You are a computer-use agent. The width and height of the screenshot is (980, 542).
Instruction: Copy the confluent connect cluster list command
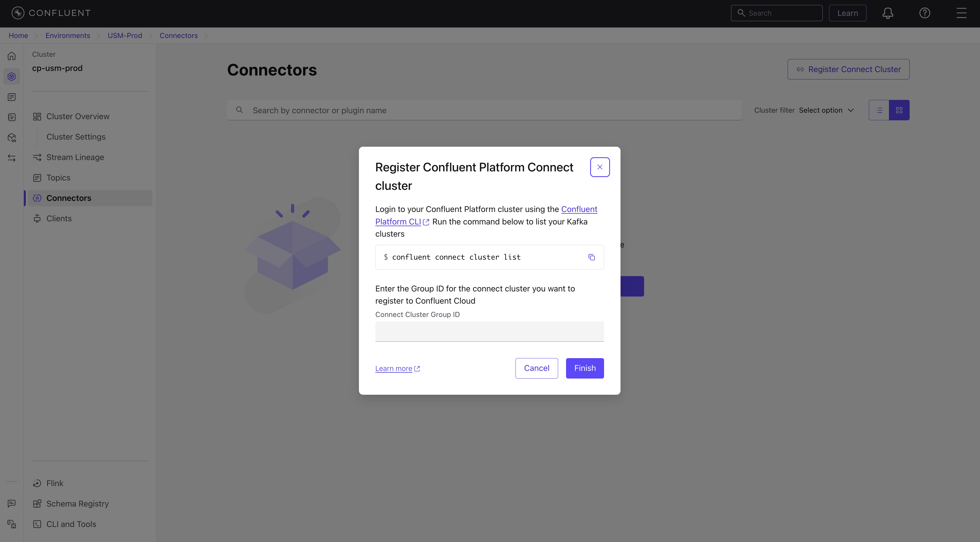(591, 257)
